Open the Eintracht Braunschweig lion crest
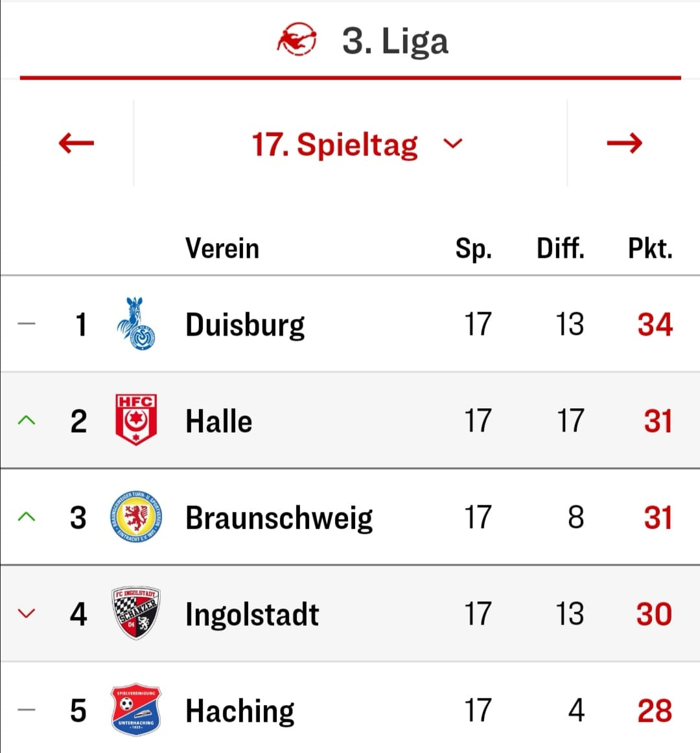 click(x=136, y=516)
